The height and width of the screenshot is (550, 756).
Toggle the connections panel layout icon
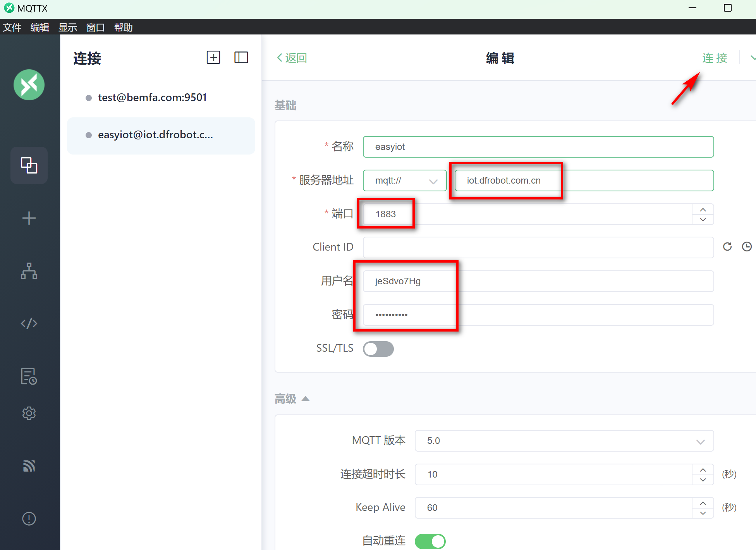pyautogui.click(x=241, y=58)
